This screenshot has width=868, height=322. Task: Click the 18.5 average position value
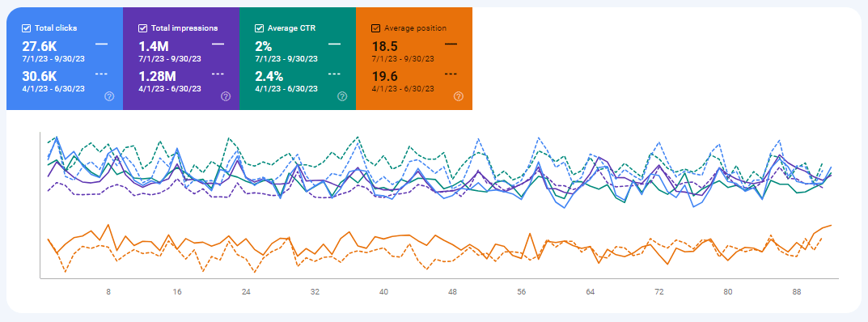384,45
